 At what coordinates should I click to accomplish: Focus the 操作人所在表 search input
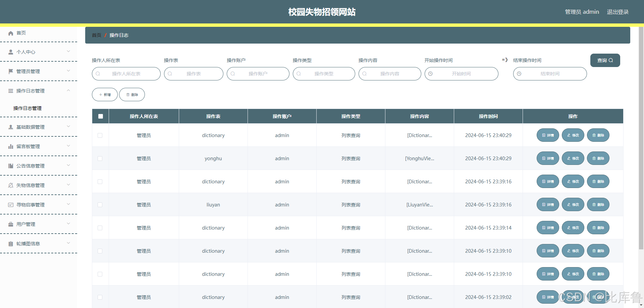[x=126, y=74]
